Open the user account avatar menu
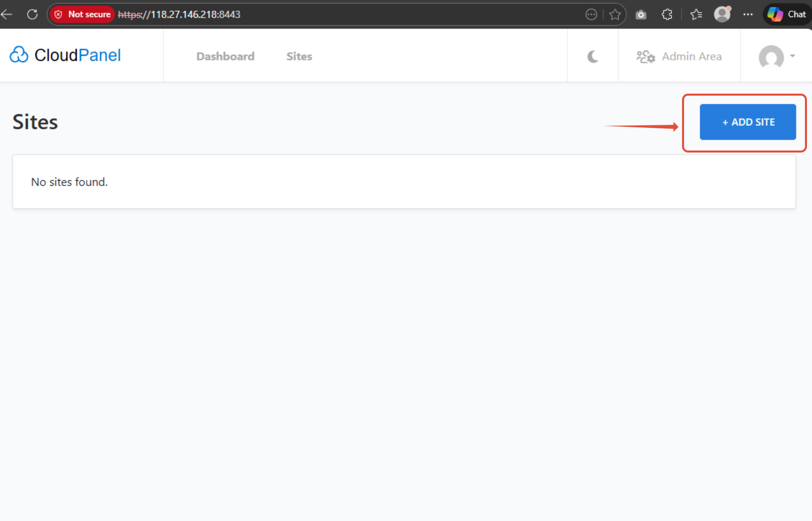 [777, 56]
